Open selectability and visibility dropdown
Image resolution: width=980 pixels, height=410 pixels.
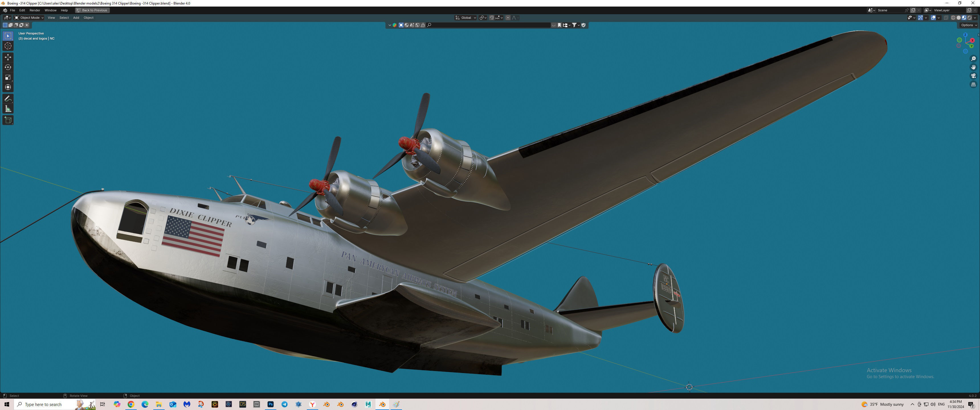pos(912,17)
